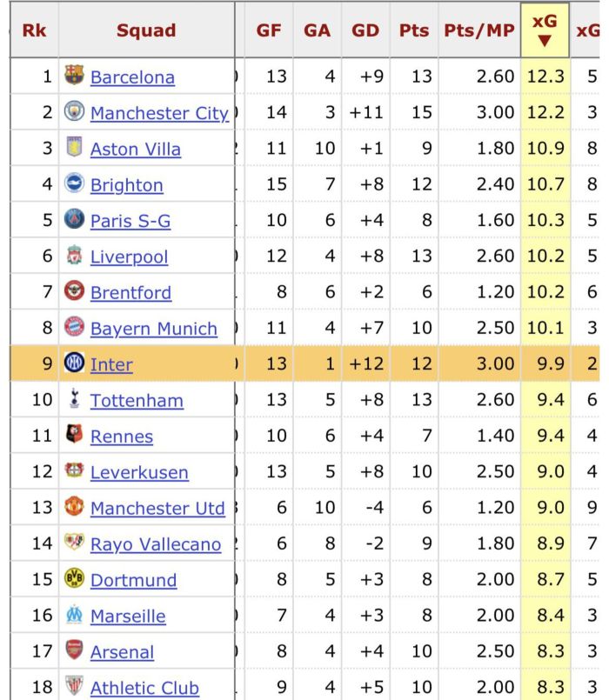This screenshot has width=609, height=700.
Task: Open the Rayo Vallecano squad link
Action: [156, 544]
